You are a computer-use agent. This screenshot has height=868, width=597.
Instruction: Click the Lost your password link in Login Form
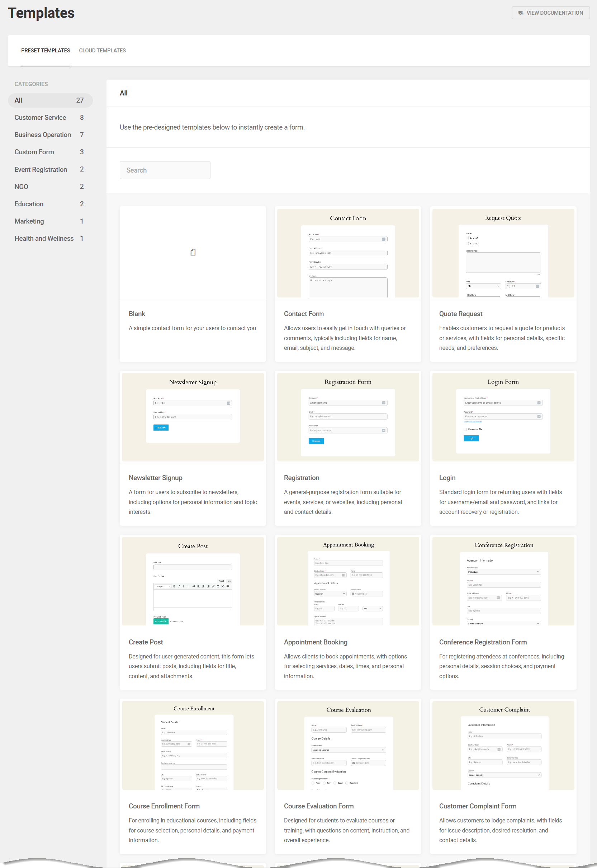tap(474, 422)
